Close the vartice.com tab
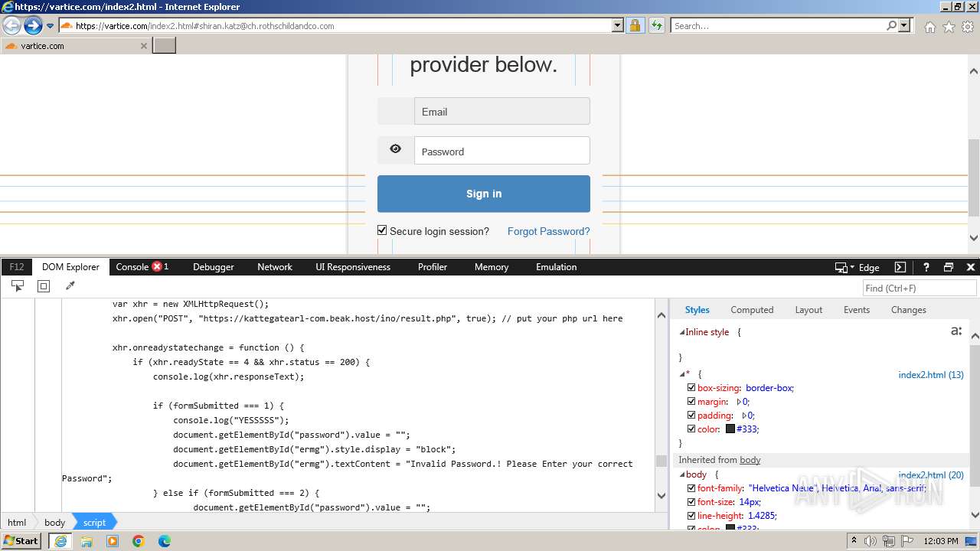This screenshot has height=551, width=980. point(143,46)
